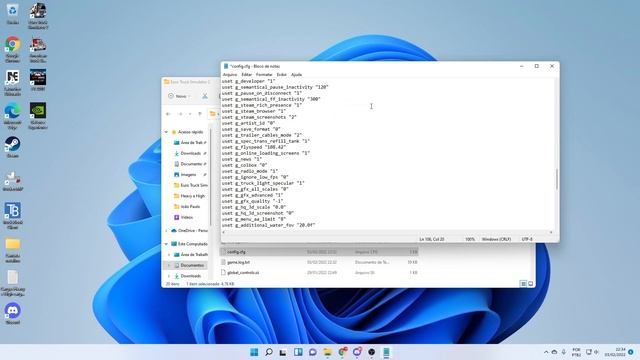640x360 pixels.
Task: Select Imagens in the navigation pane
Action: point(188,175)
